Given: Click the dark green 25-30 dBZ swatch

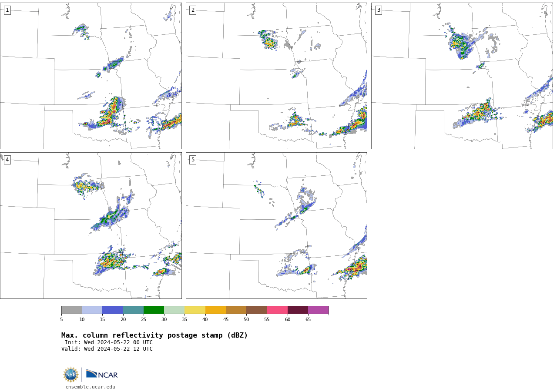Looking at the screenshot, I should (154, 310).
